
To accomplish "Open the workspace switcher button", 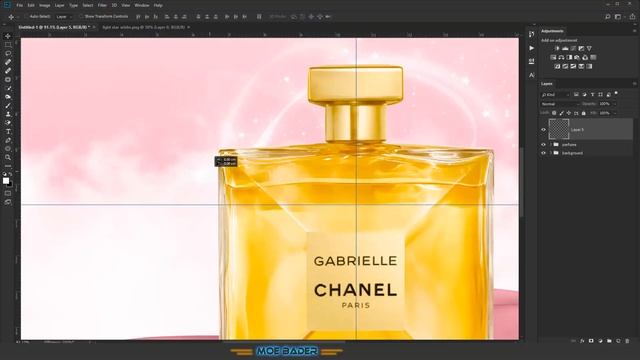I will (618, 17).
